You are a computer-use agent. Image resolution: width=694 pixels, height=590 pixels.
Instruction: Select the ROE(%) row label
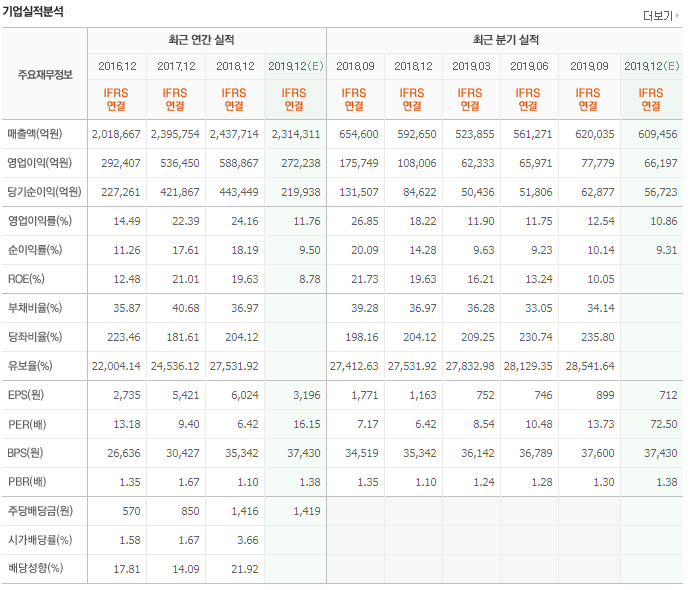click(26, 279)
